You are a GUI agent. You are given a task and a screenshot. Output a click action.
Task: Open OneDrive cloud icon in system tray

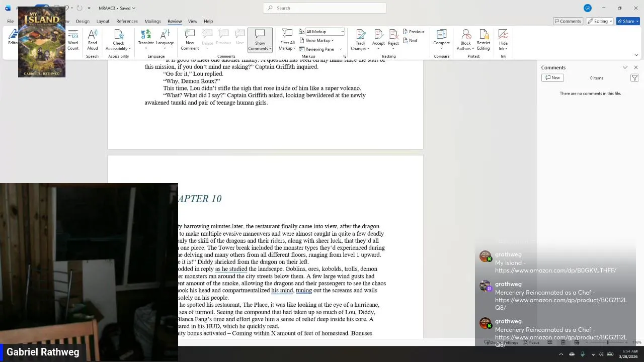tap(572, 354)
